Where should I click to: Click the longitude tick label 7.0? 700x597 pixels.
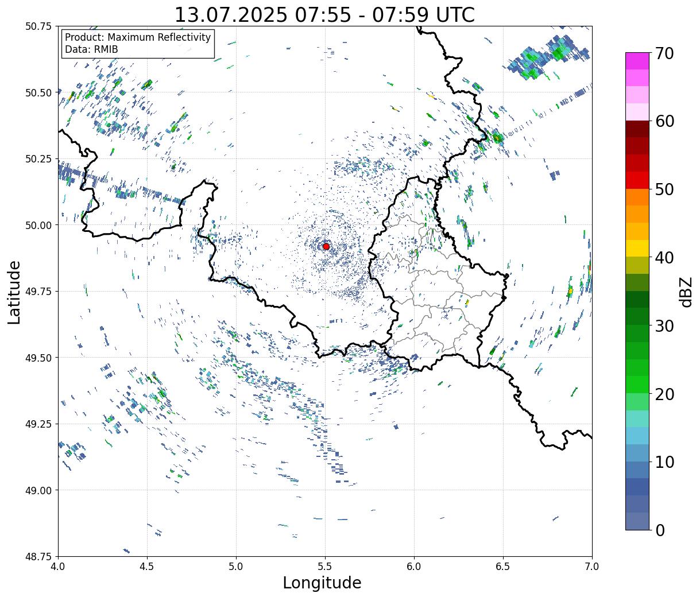point(592,567)
